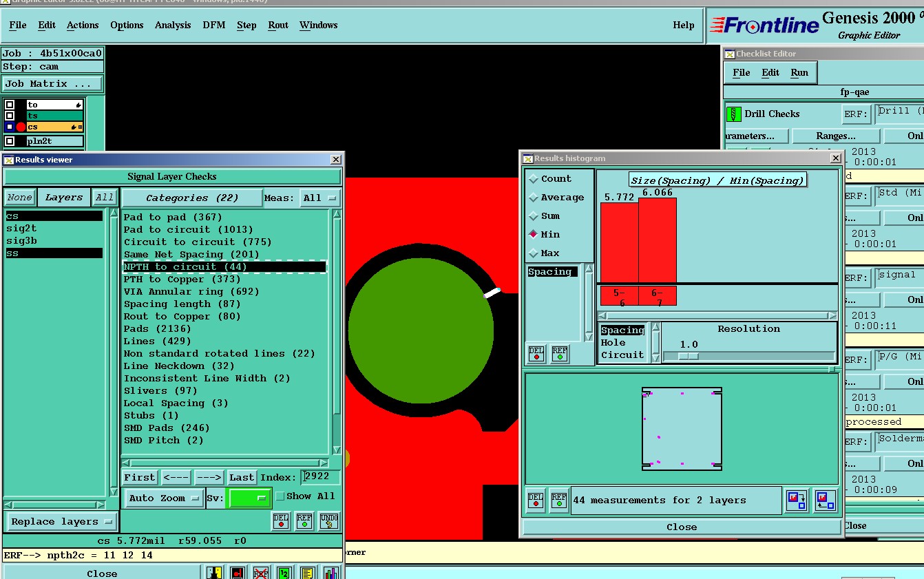Click Ranges... button in Checklist Editor
The image size is (924, 579).
836,136
